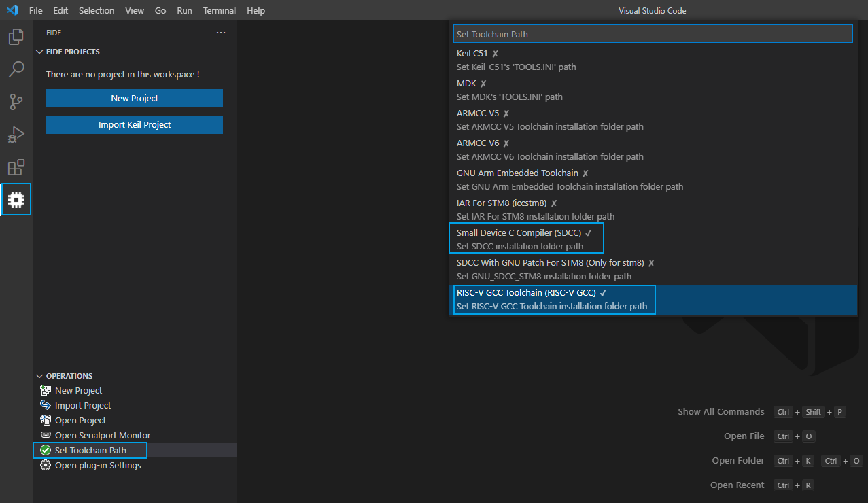The image size is (868, 503).
Task: Open the Terminal menu
Action: pos(220,10)
